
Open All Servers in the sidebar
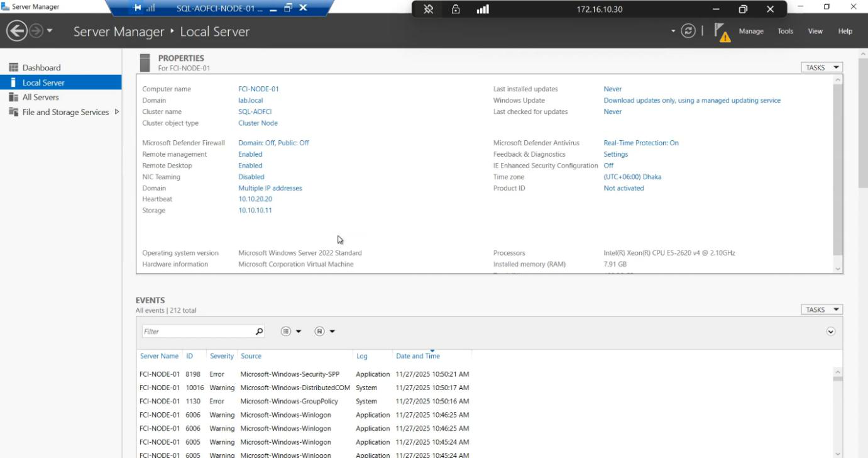40,98
